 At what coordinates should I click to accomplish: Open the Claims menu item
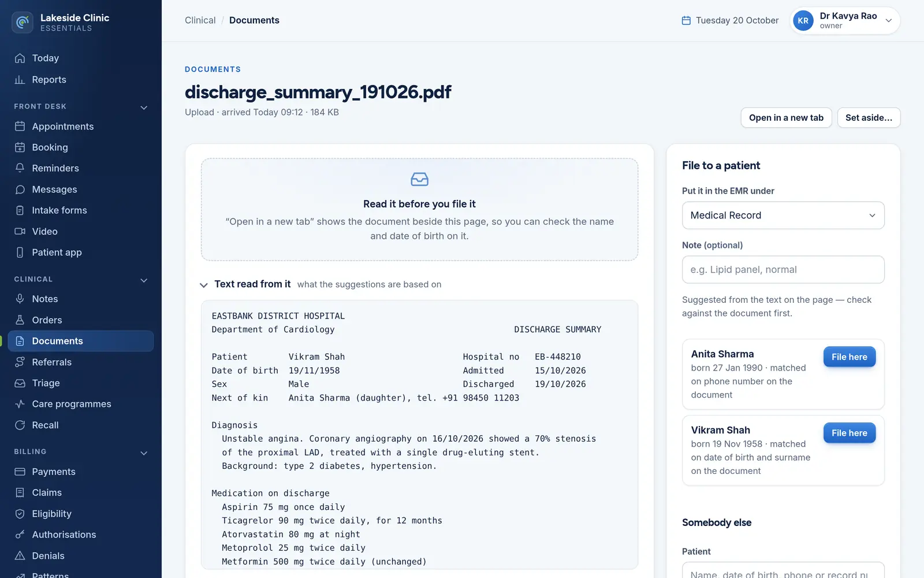(x=81, y=492)
